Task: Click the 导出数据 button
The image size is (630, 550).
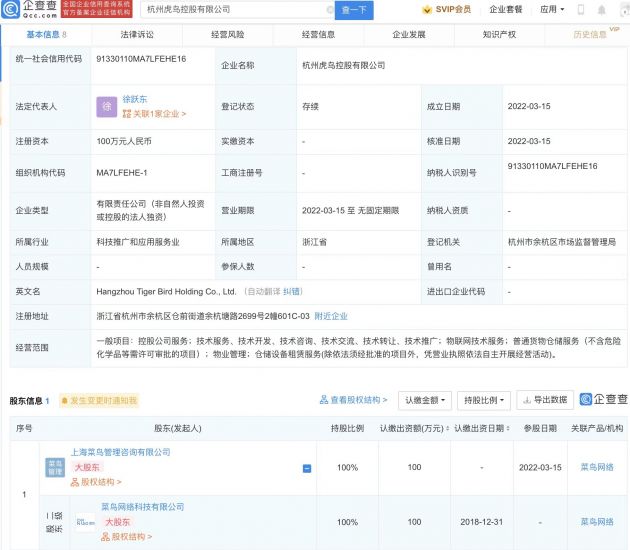Action: tap(545, 400)
